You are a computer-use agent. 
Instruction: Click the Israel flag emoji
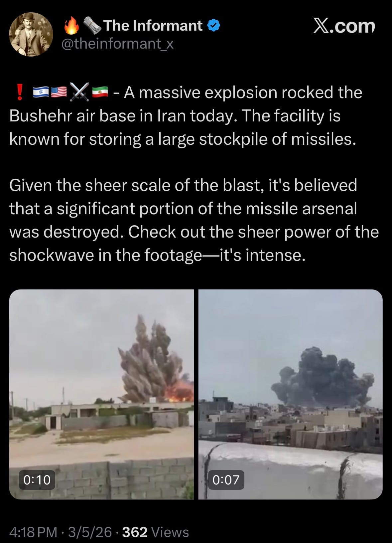[41, 92]
